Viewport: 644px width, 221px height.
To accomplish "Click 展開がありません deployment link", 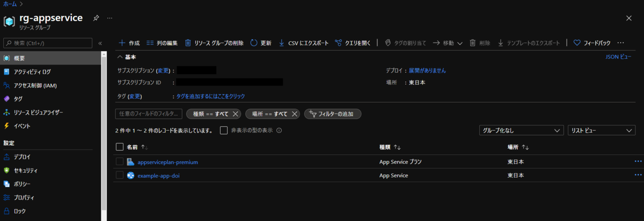I will pyautogui.click(x=427, y=70).
